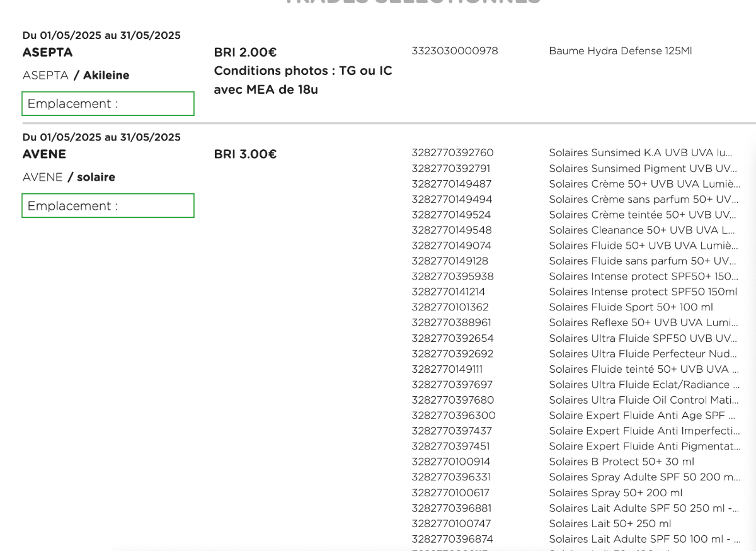Select barcode 3282770396881

452,508
